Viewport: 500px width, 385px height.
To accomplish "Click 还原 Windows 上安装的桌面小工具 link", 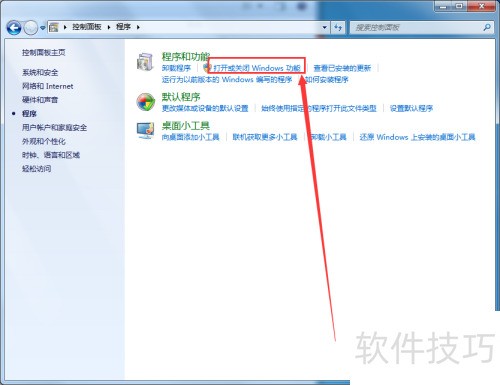I will point(417,137).
